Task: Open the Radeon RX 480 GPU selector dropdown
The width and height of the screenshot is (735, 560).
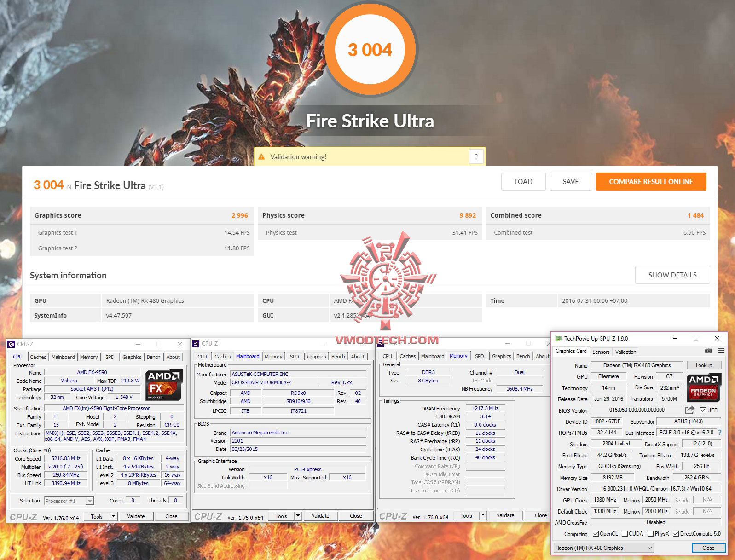Action: 603,548
